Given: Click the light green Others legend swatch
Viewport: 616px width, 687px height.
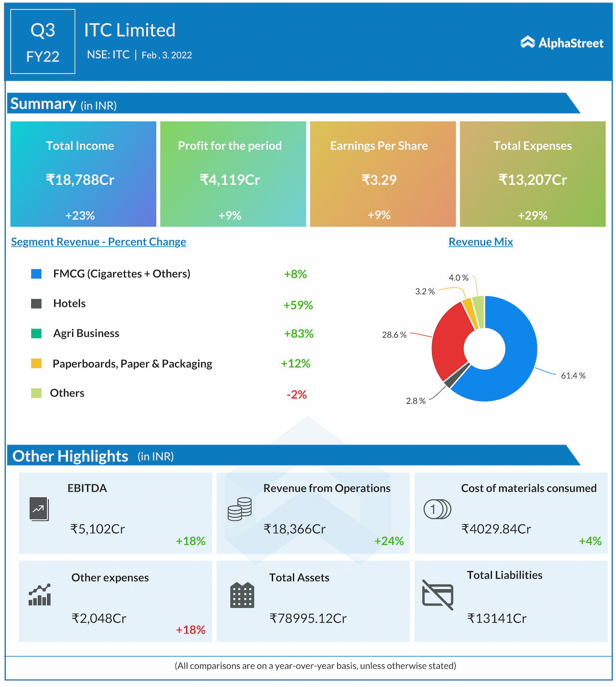Looking at the screenshot, I should tap(36, 393).
